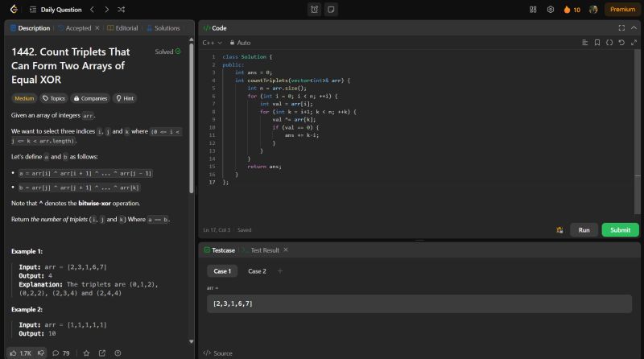The height and width of the screenshot is (359, 644).
Task: Toggle the thumbs down dislike button
Action: 41,353
